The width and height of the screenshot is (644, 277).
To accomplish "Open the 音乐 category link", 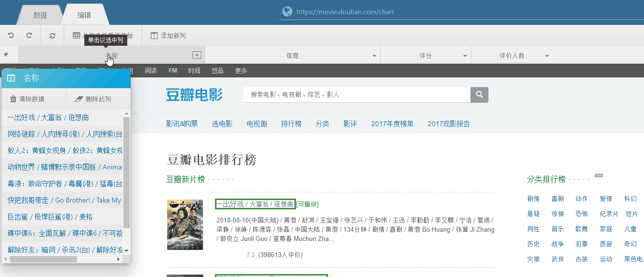I will tap(558, 229).
